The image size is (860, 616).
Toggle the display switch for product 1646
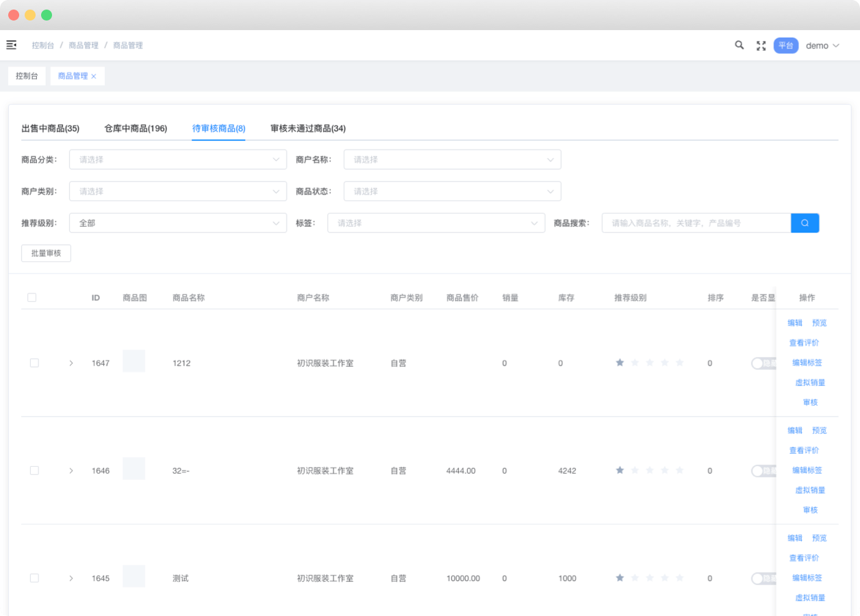(x=763, y=471)
